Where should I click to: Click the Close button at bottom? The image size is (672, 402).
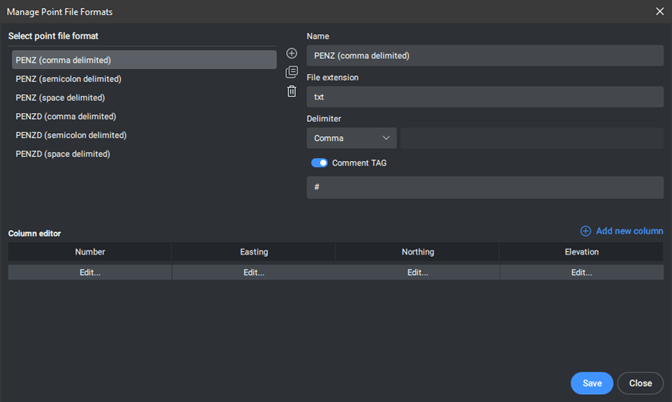[640, 383]
